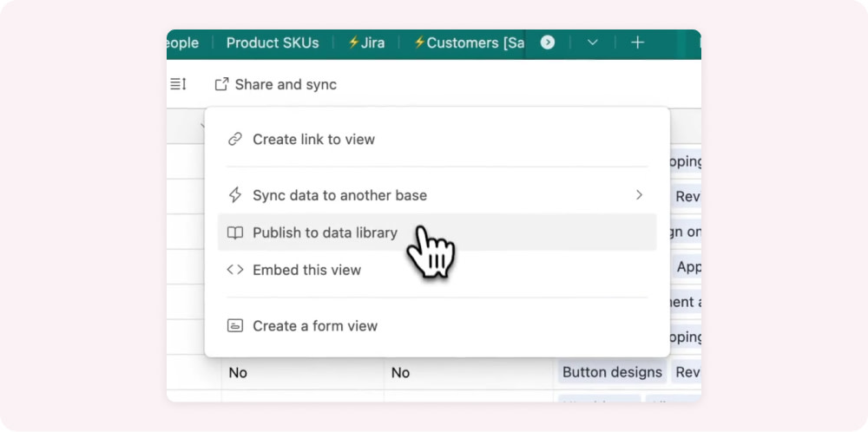Click the form icon next to Create a form view
Screen dimensions: 868x432
pyautogui.click(x=234, y=326)
